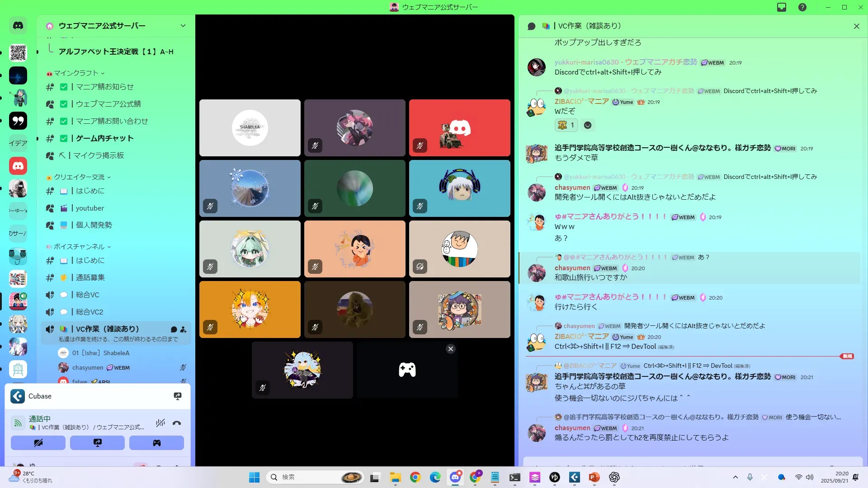This screenshot has width=868, height=488.
Task: Open the 総合VC voice channel
Action: (87, 295)
